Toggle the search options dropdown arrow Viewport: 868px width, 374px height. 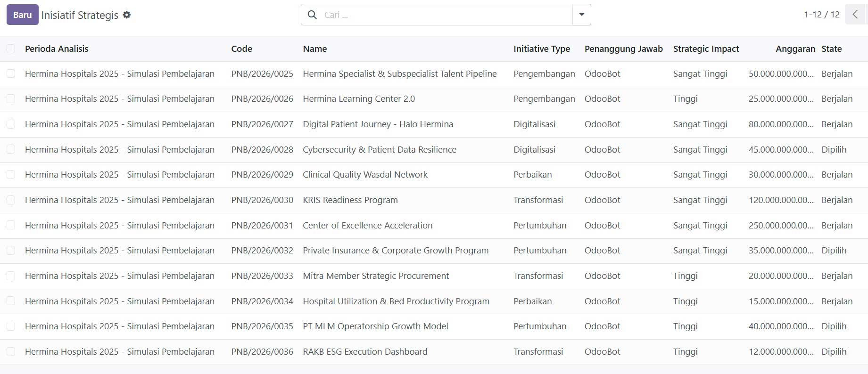pyautogui.click(x=581, y=15)
